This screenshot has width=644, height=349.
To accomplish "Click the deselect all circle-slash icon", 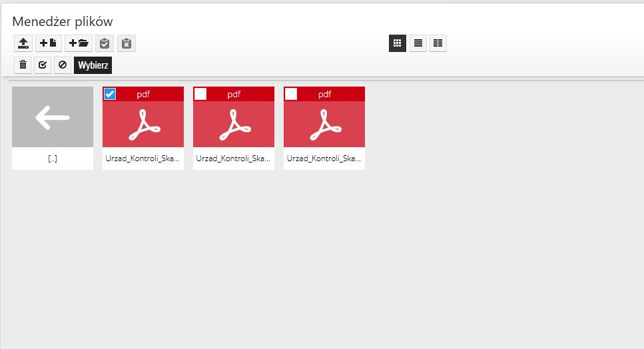I will (x=63, y=65).
